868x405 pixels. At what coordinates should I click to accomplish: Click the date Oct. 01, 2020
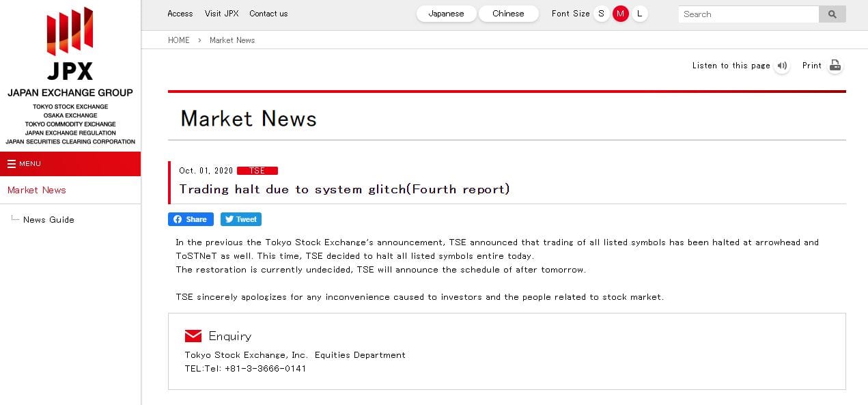[206, 171]
